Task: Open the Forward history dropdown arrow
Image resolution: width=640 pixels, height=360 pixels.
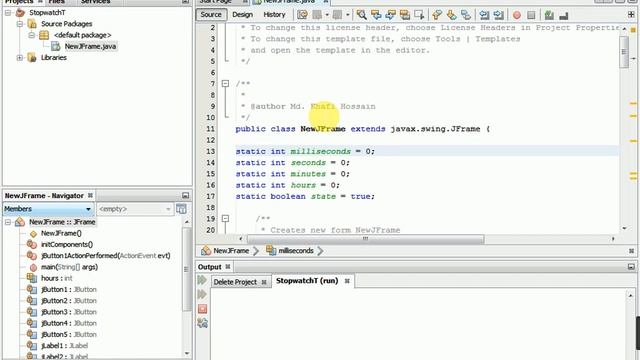Action: coord(347,15)
